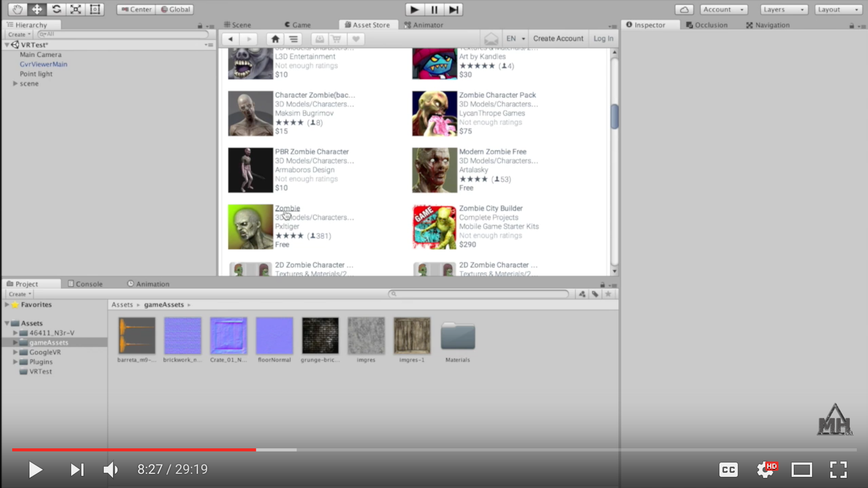
Task: Go forward in the Asset Store
Action: click(249, 39)
